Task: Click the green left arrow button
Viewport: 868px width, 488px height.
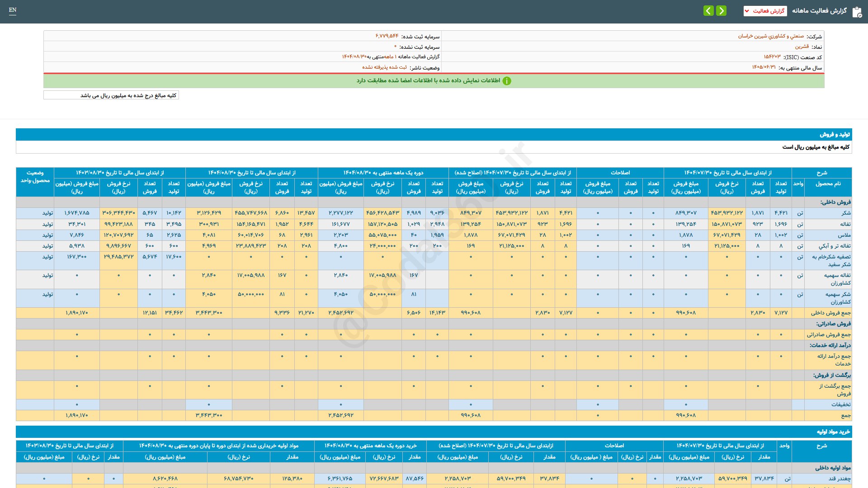Action: pos(708,10)
